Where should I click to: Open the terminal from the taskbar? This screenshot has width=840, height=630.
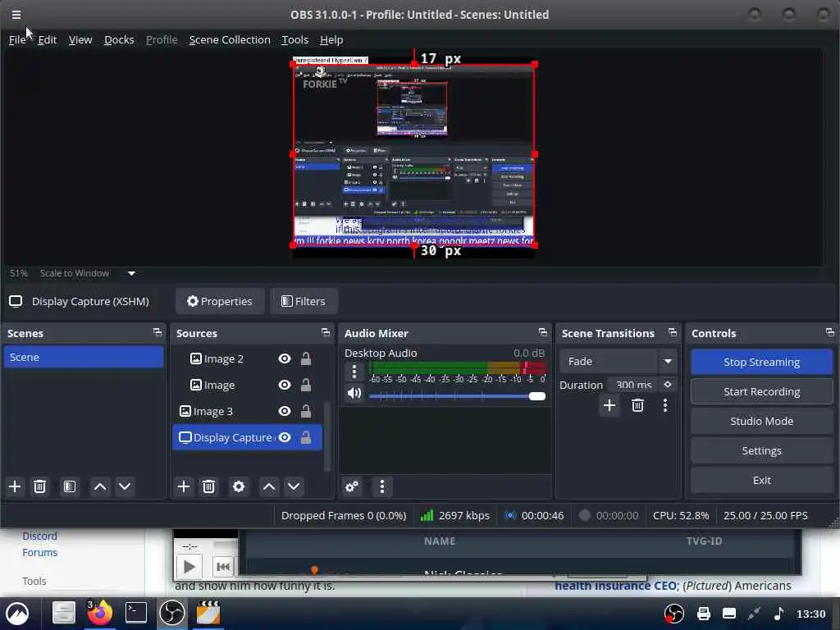tap(135, 613)
